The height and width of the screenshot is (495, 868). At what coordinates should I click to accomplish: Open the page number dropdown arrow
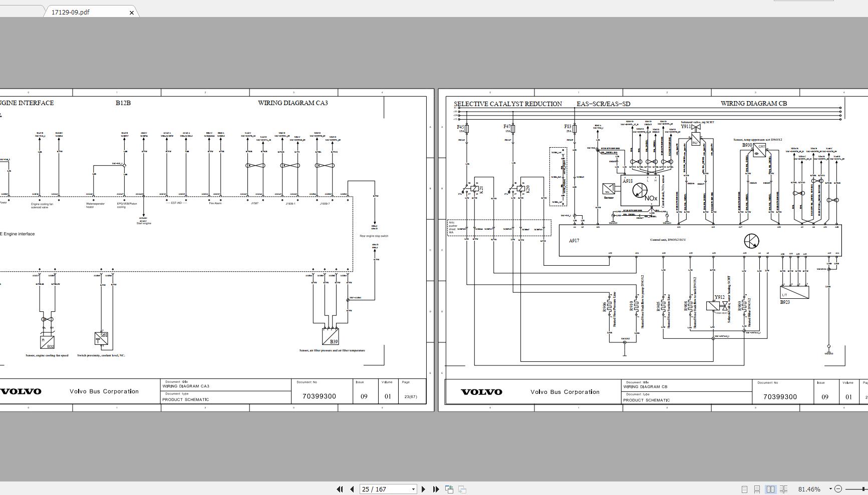click(413, 489)
